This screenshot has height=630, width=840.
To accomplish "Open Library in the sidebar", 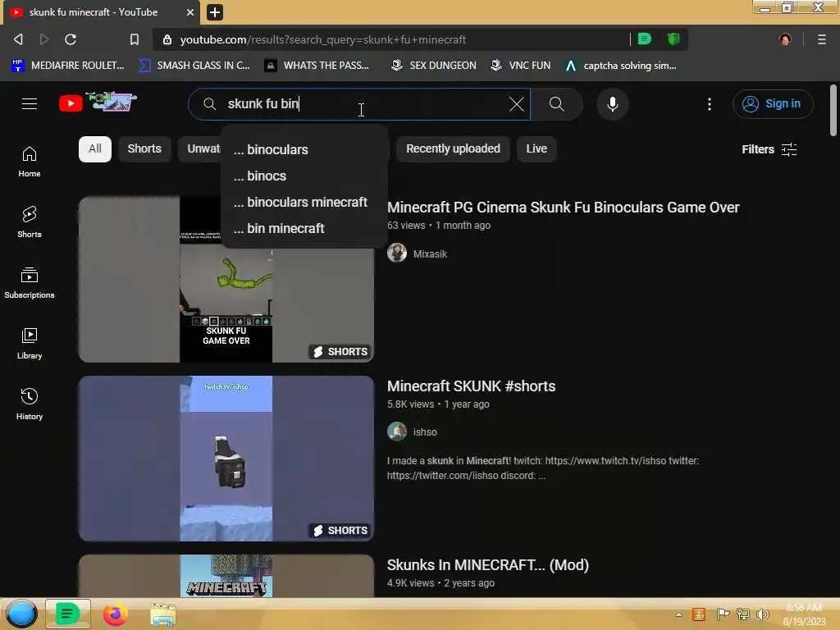I will [x=30, y=344].
